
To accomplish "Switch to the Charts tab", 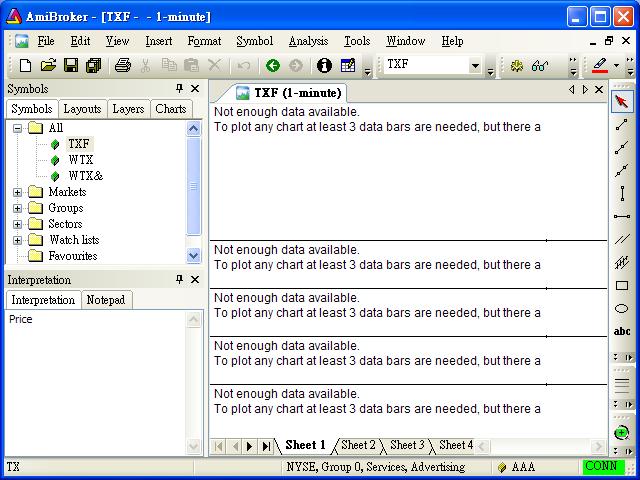I will pyautogui.click(x=171, y=109).
